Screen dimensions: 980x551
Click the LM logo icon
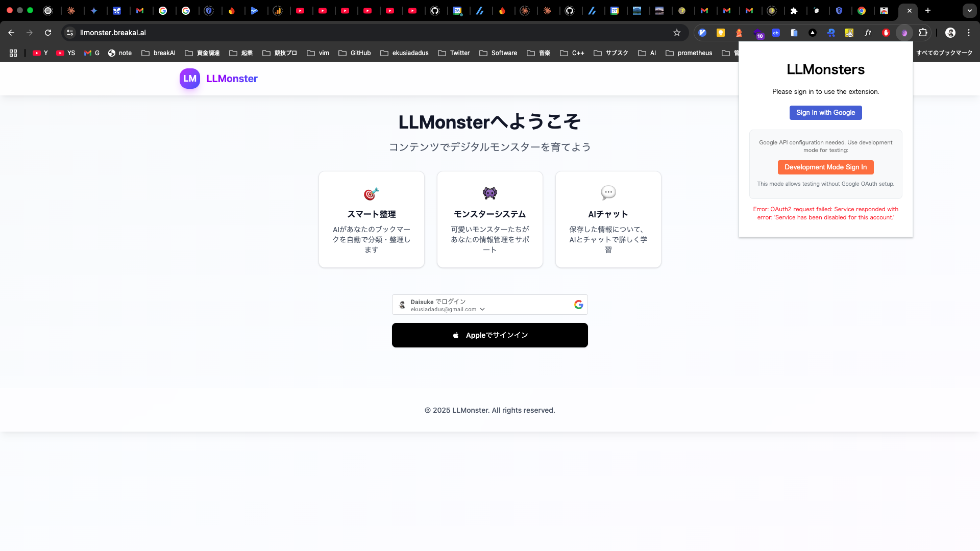tap(189, 79)
